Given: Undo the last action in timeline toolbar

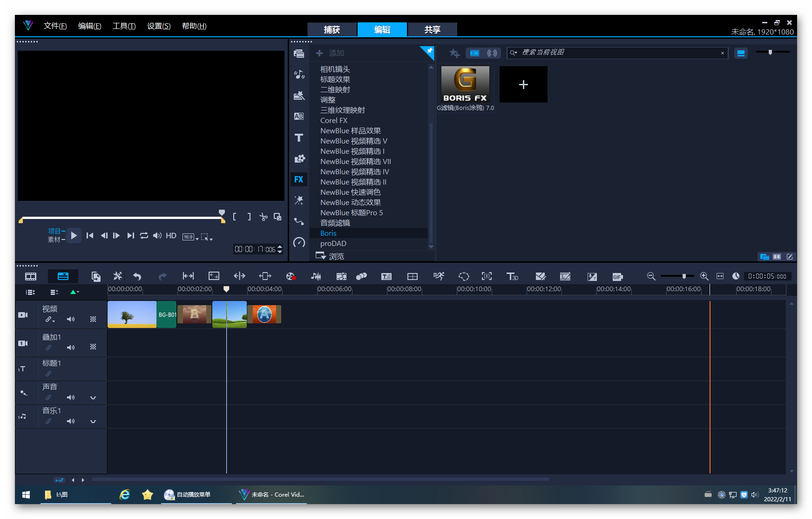Looking at the screenshot, I should (x=137, y=276).
